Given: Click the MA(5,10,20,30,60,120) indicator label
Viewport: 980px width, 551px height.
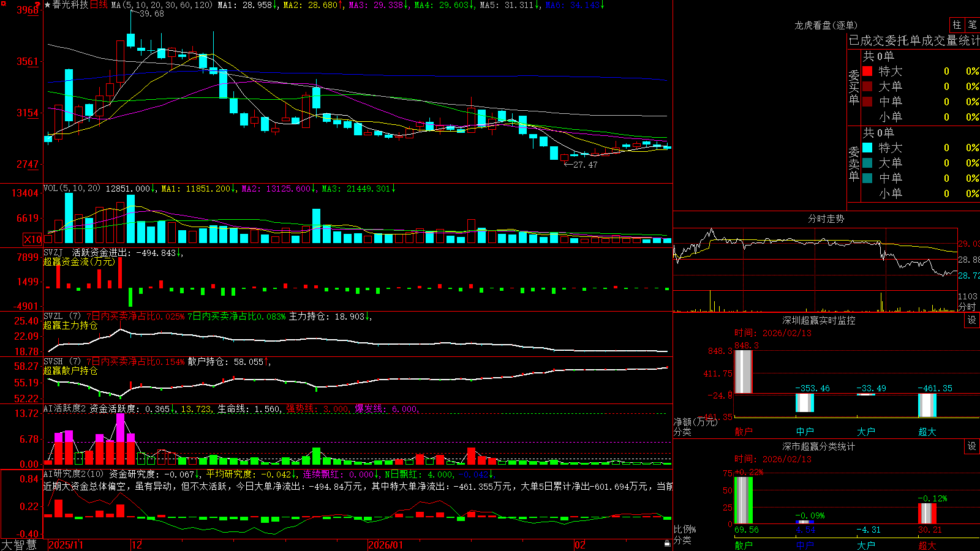Looking at the screenshot, I should click(x=162, y=5).
